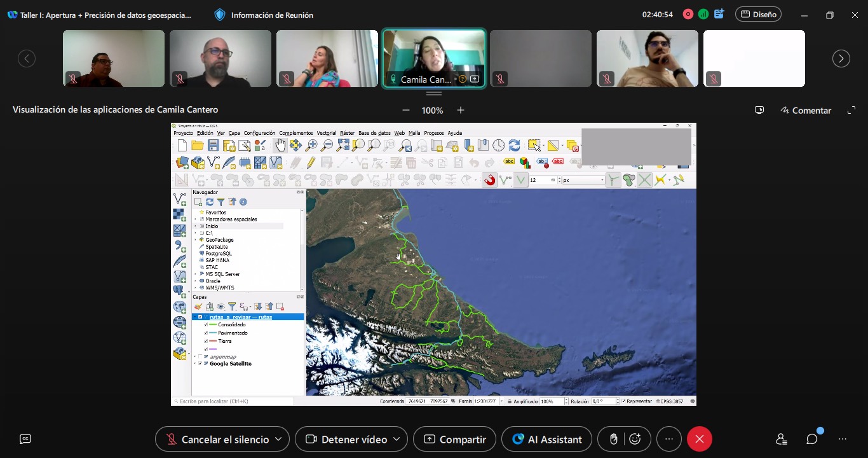The image size is (868, 458).
Task: Open the closed captions CC icon
Action: [25, 439]
